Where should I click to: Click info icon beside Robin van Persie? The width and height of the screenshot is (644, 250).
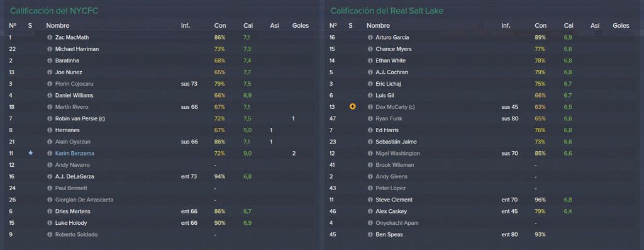[50, 118]
